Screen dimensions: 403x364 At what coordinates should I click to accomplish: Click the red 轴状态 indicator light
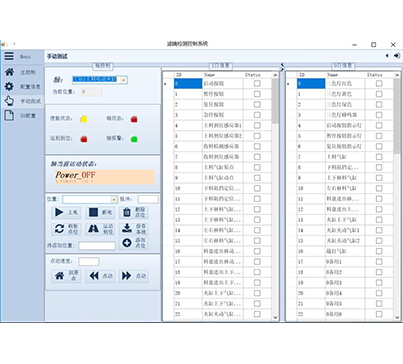click(134, 119)
